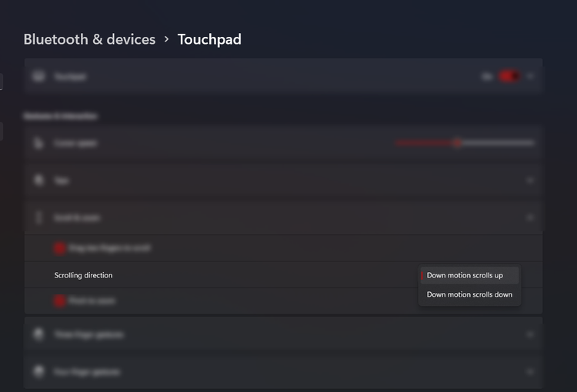Expand the Taps section chevron
The image size is (577, 392).
pyautogui.click(x=530, y=180)
